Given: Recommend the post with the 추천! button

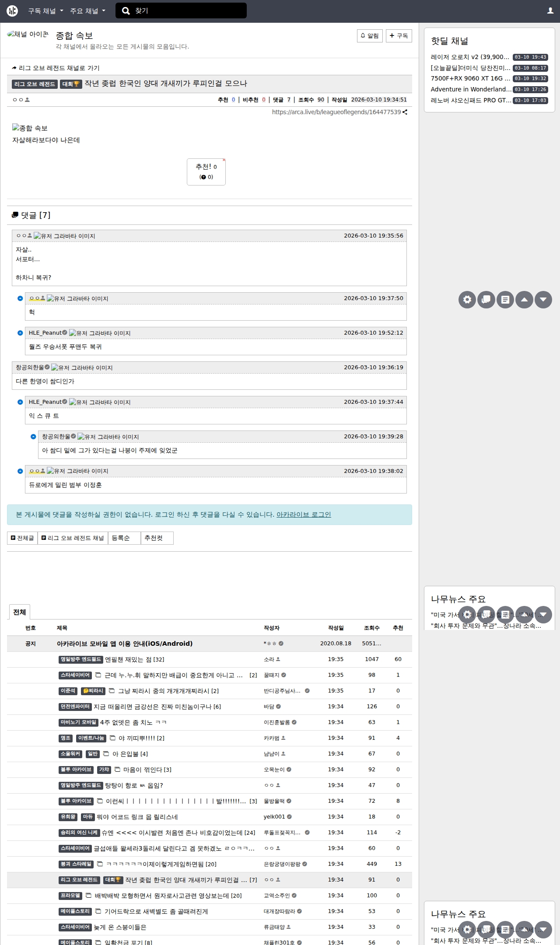Looking at the screenshot, I should point(206,172).
